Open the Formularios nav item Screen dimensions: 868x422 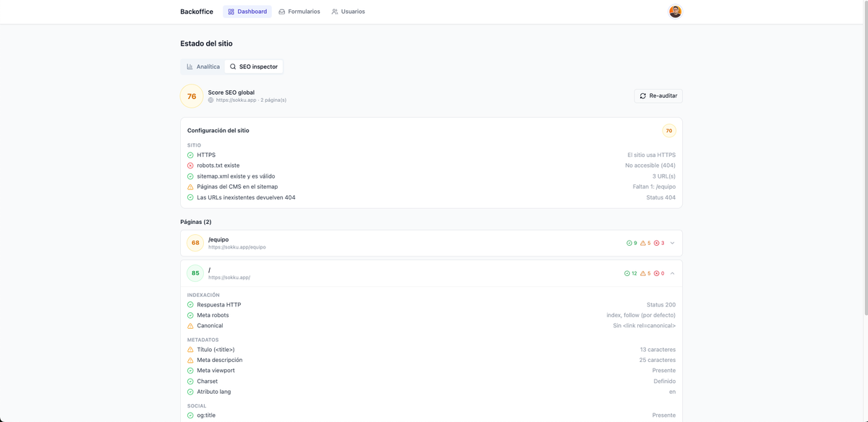pyautogui.click(x=299, y=12)
